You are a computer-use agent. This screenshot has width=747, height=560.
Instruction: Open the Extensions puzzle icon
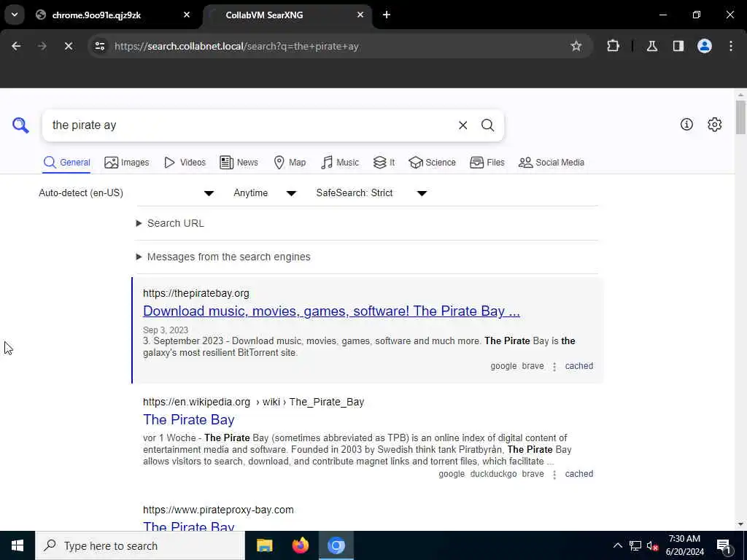pos(613,46)
